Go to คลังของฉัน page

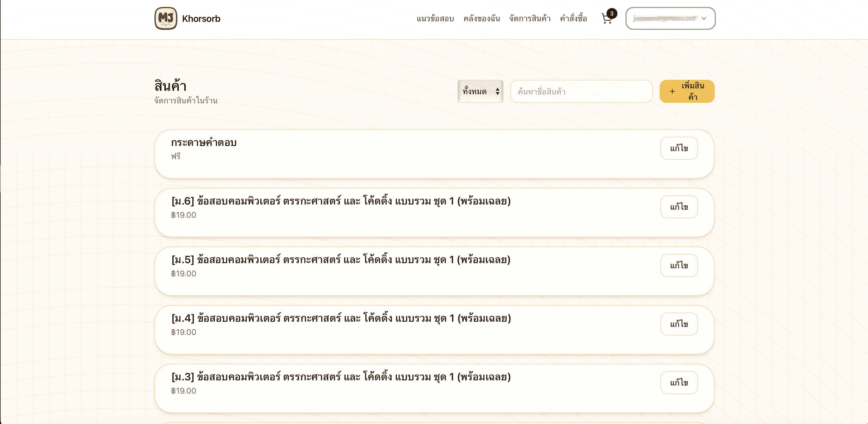482,19
